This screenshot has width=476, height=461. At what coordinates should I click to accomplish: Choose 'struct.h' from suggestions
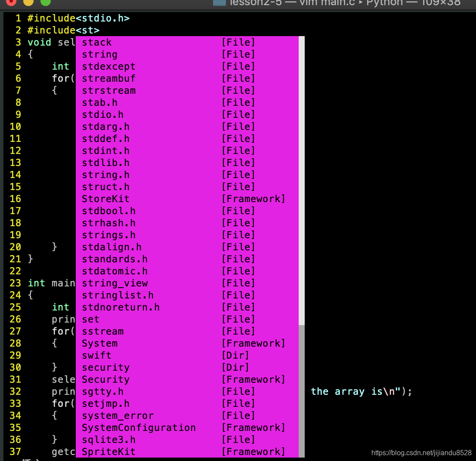click(x=187, y=187)
